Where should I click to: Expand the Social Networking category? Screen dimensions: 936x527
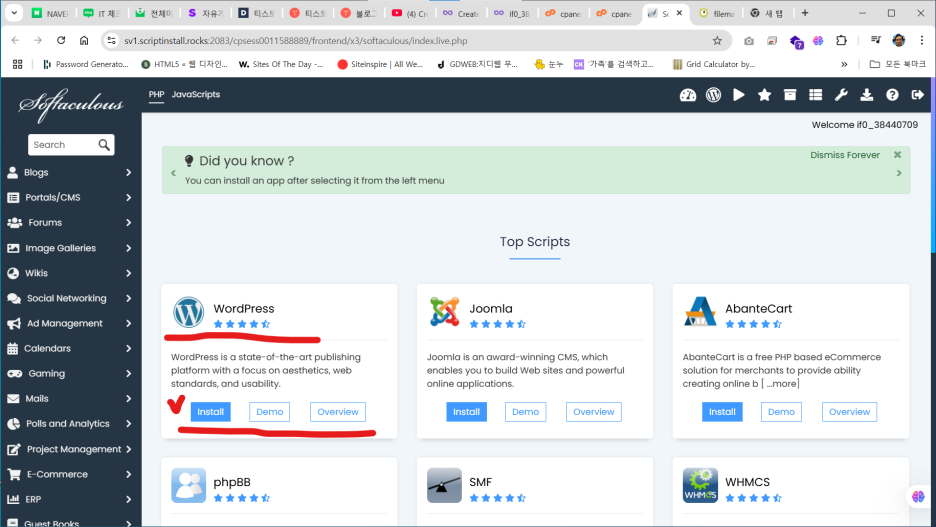tap(70, 298)
